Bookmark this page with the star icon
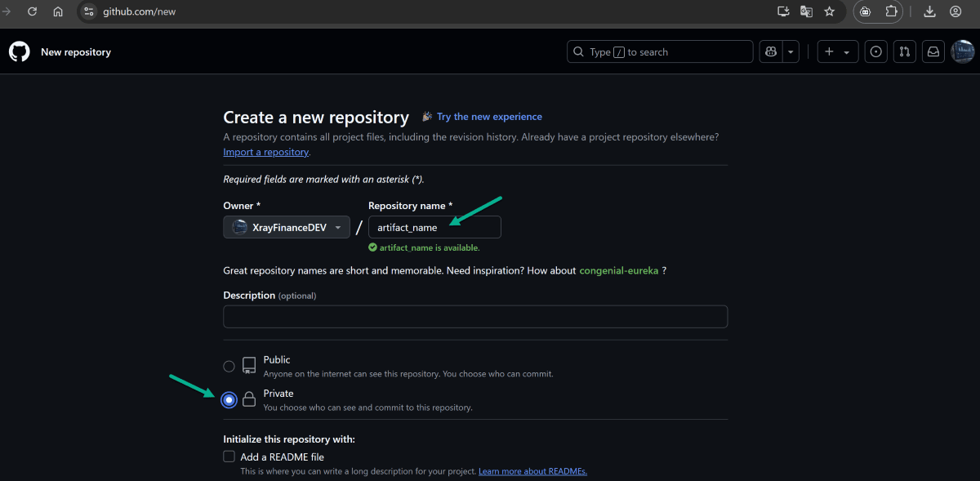The width and height of the screenshot is (980, 481). click(x=829, y=11)
